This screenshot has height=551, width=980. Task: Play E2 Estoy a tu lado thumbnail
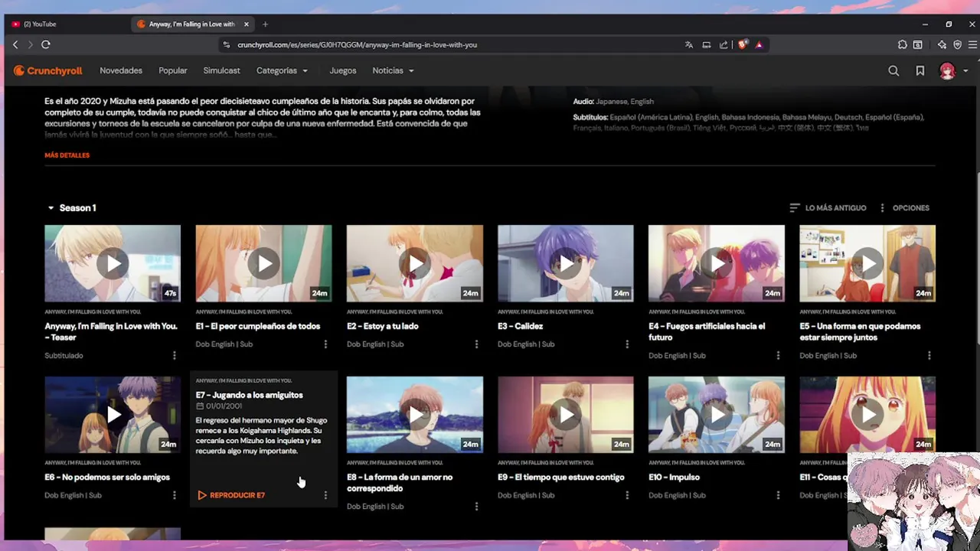pos(414,263)
